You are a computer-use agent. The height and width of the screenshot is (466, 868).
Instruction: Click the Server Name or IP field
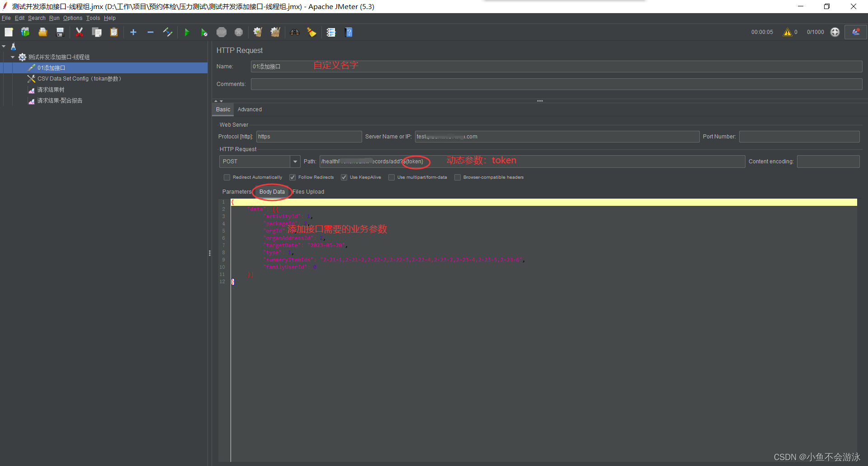click(557, 137)
